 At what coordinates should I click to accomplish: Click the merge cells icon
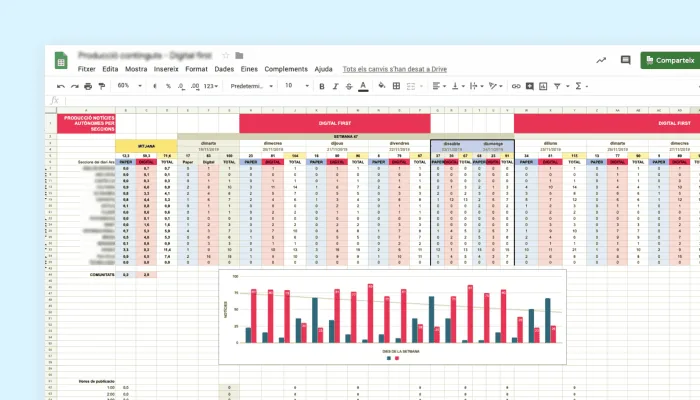pos(411,86)
